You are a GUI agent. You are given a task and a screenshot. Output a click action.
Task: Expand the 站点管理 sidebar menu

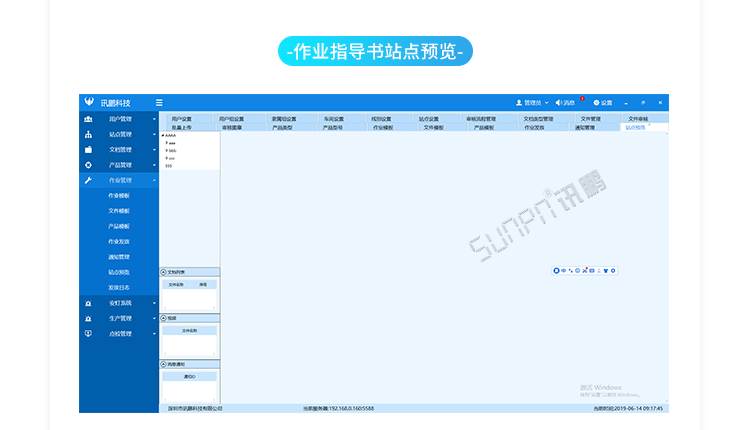tap(154, 134)
